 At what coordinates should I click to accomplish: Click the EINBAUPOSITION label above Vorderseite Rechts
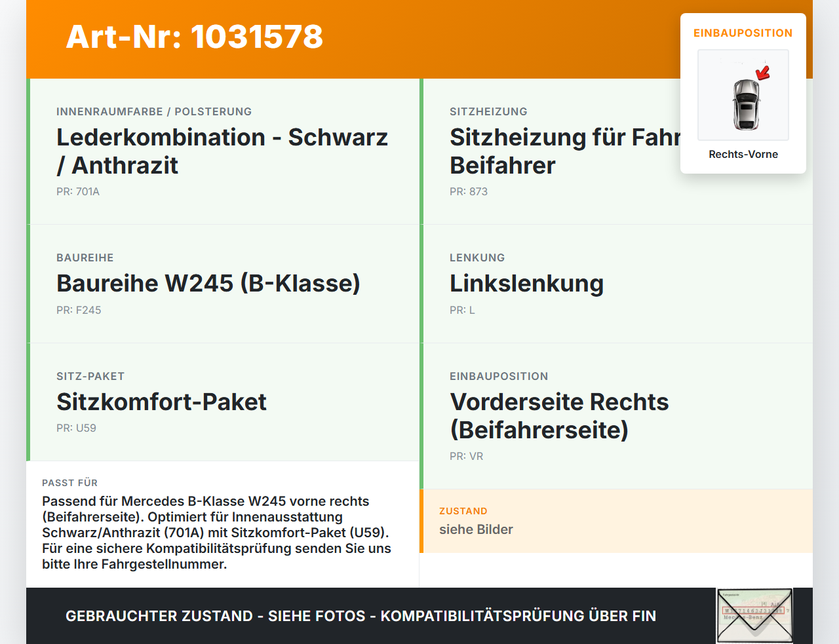[x=499, y=376]
